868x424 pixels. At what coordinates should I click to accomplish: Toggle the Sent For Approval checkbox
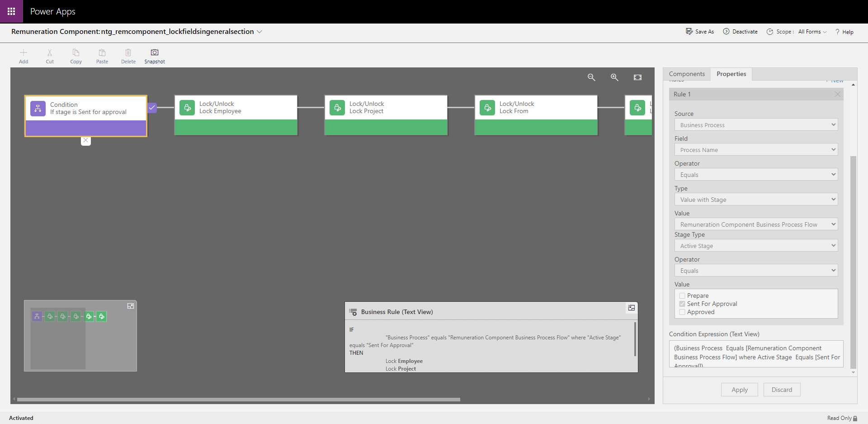[x=682, y=304]
